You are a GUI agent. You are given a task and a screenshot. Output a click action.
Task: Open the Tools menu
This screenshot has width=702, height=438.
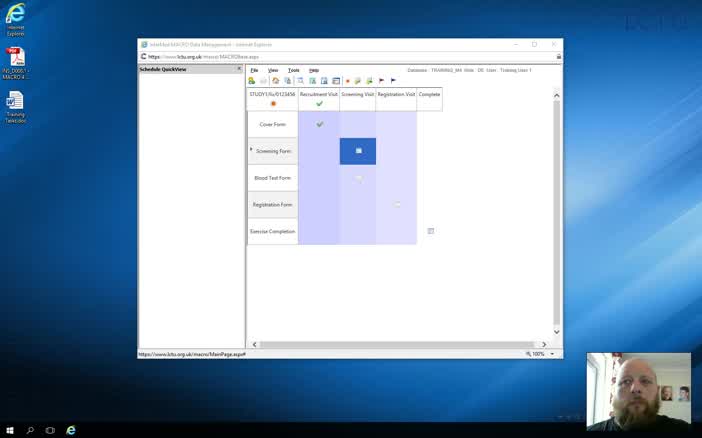(293, 70)
